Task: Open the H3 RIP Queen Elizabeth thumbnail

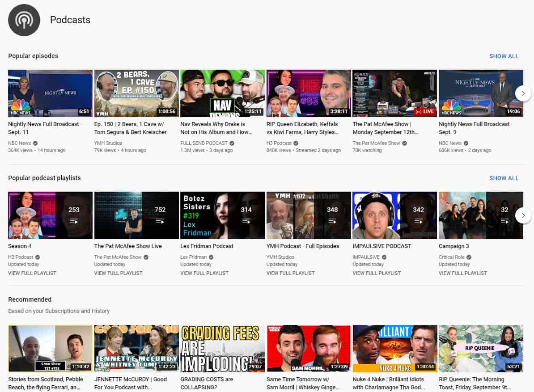Action: click(x=309, y=93)
